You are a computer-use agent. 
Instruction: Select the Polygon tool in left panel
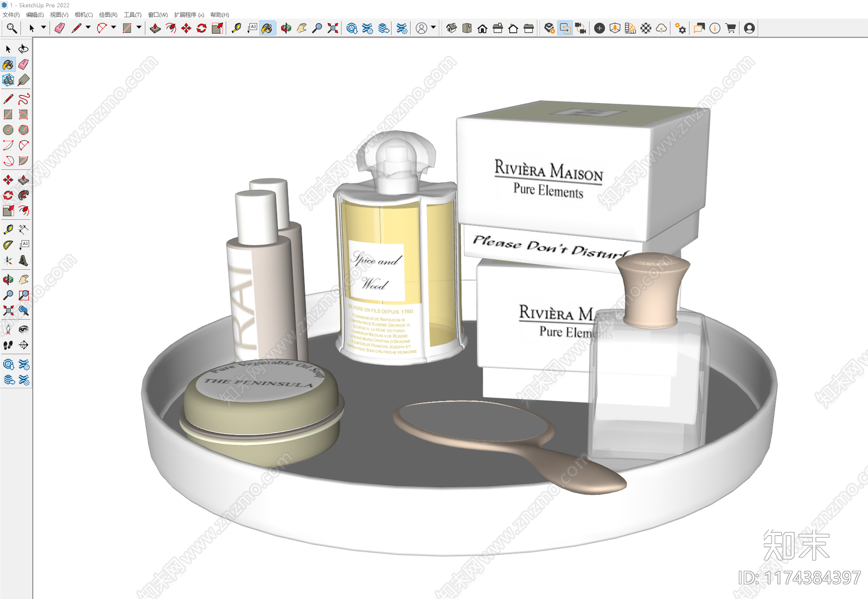click(x=23, y=130)
